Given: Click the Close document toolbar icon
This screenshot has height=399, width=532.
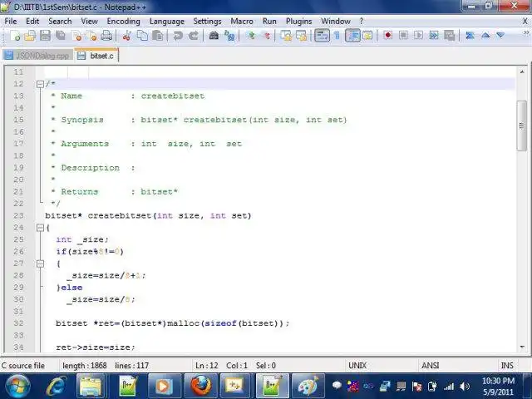Looking at the screenshot, I should 77,35.
